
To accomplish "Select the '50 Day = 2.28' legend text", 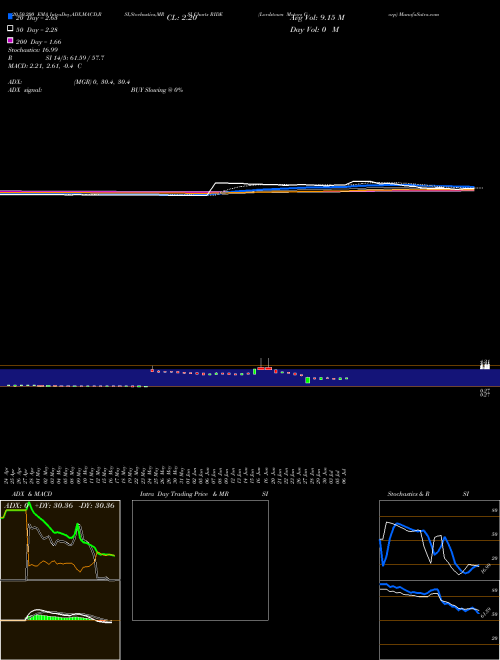I will pyautogui.click(x=37, y=30).
